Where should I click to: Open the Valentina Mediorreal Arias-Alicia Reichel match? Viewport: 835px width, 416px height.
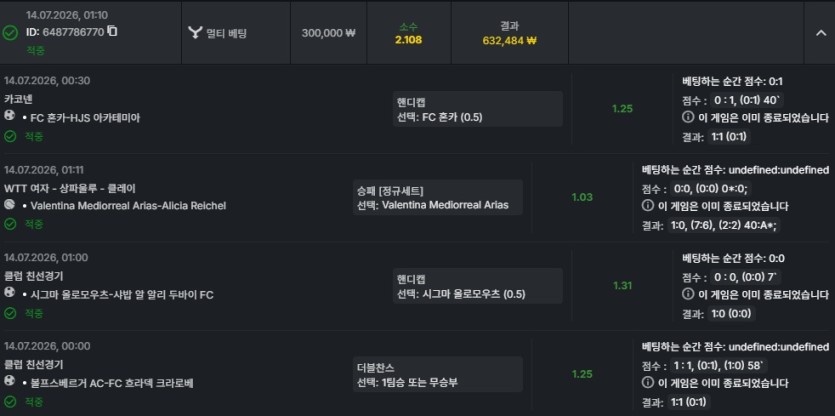[x=128, y=206]
